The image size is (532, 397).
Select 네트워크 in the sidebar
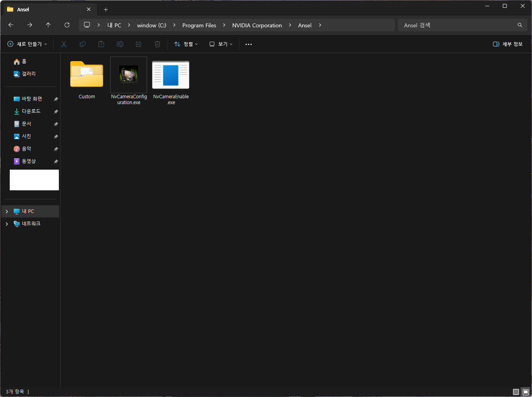30,224
